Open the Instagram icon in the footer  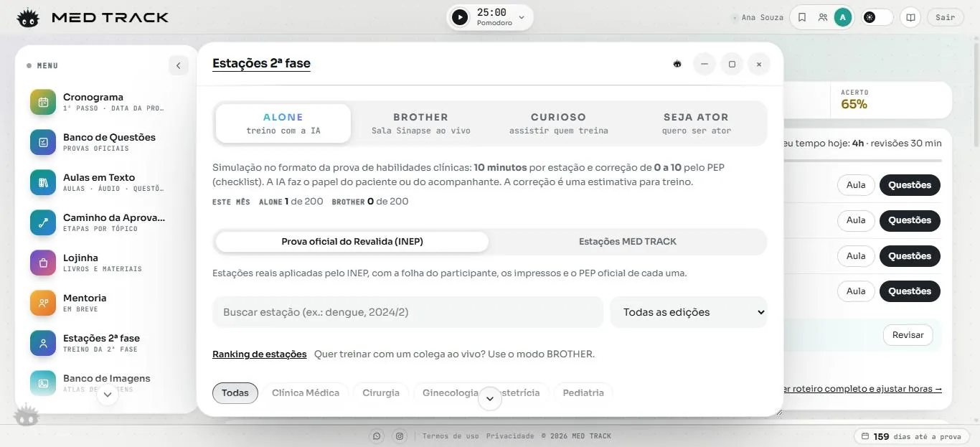coord(399,436)
